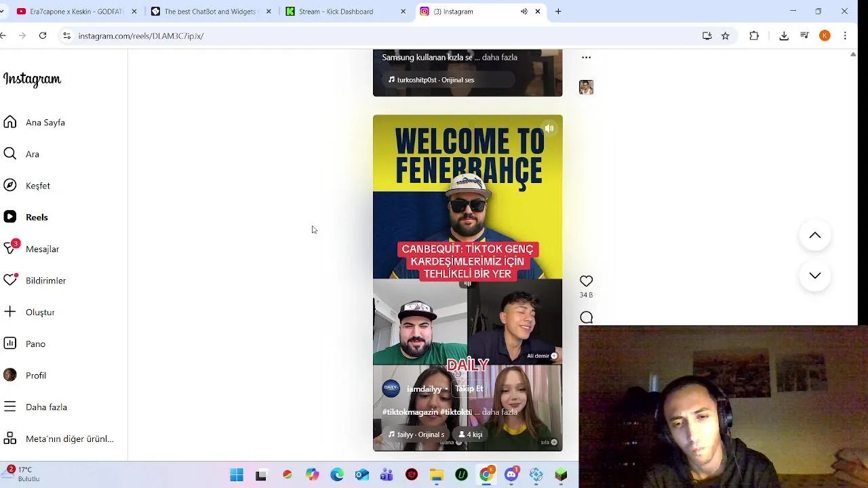The image size is (868, 488).
Task: Open iamdailyy profile name
Action: (424, 389)
